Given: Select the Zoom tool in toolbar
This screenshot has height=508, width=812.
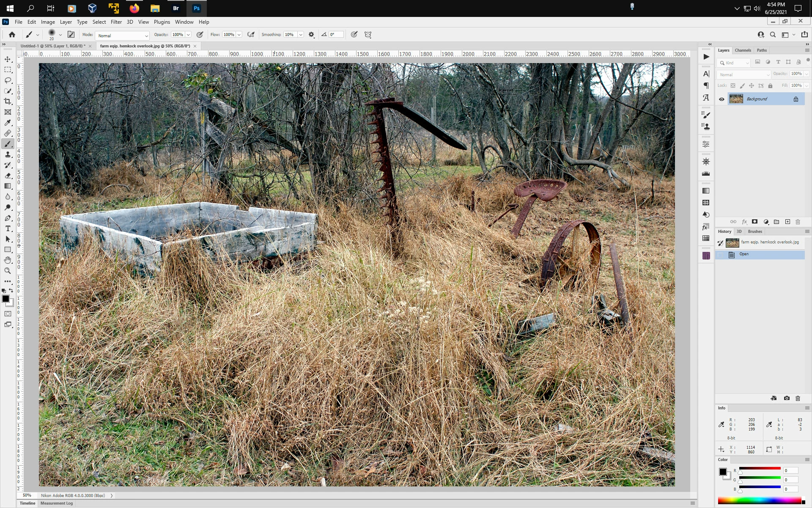Looking at the screenshot, I should (x=8, y=271).
